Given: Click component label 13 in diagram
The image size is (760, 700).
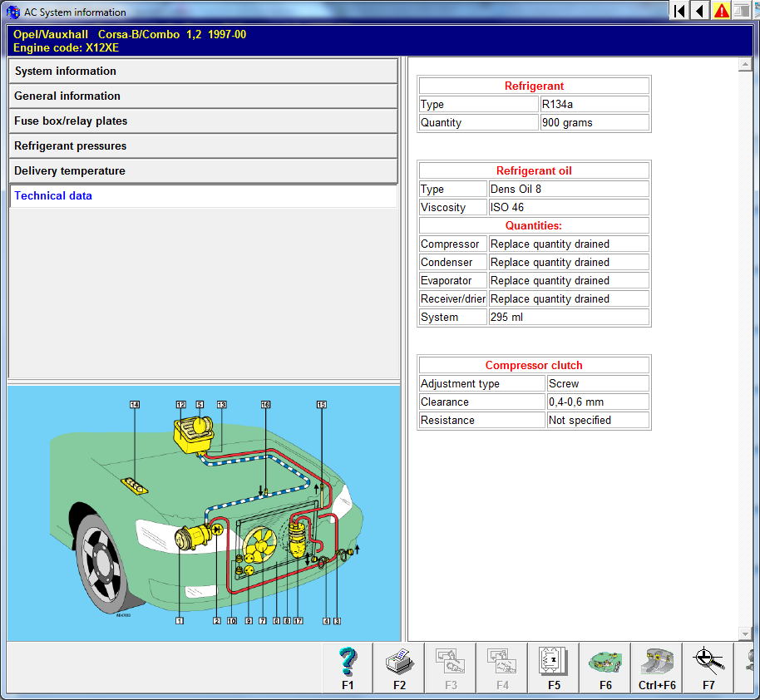Looking at the screenshot, I should coord(221,404).
